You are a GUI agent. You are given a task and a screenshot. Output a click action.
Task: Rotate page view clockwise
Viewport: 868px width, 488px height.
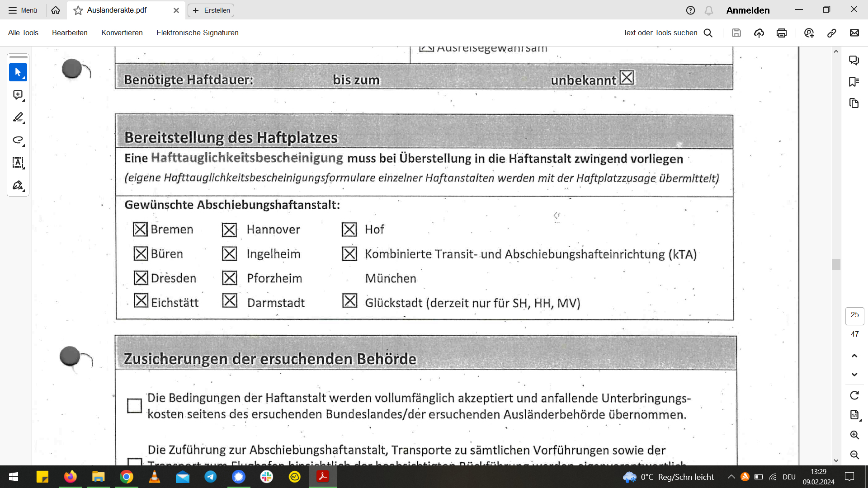[854, 395]
